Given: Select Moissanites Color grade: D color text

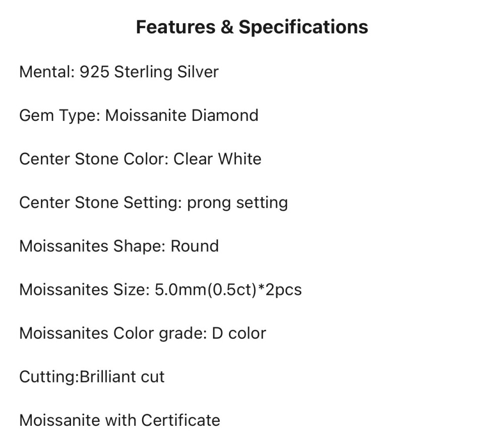Looking at the screenshot, I should coord(143,333).
